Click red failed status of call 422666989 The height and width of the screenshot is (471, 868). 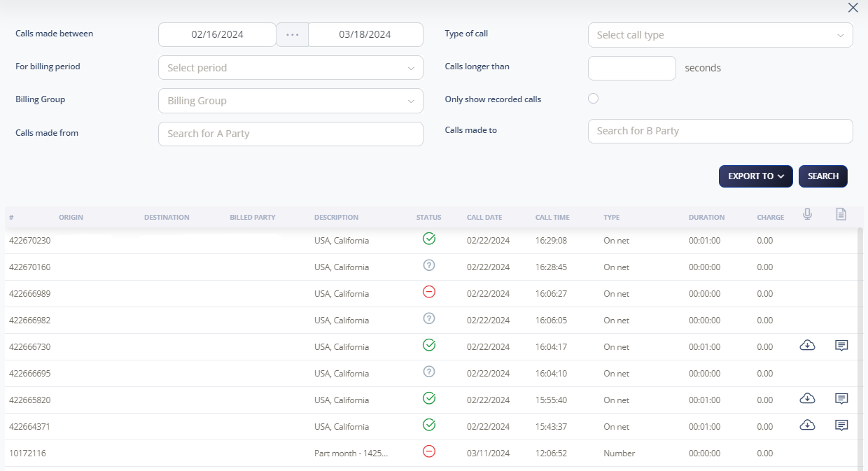[x=429, y=293]
